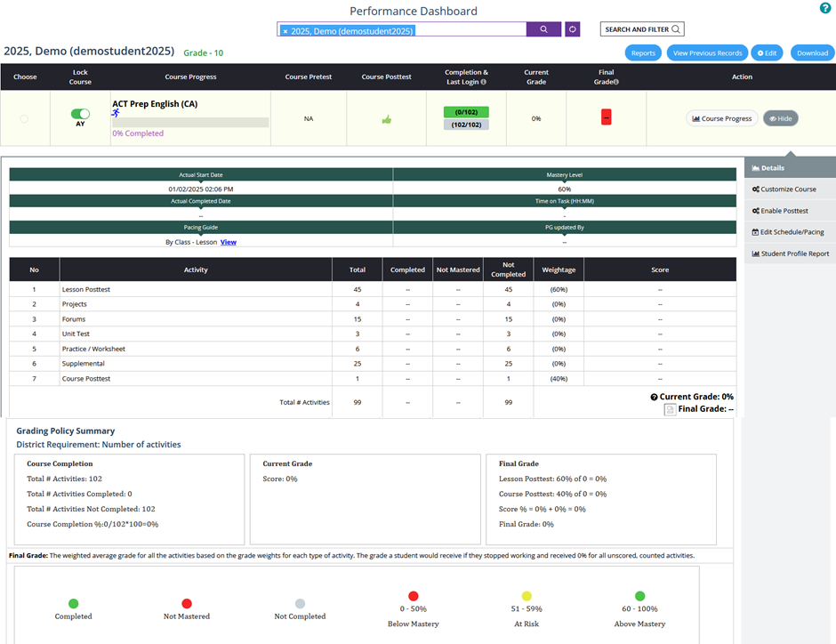Click the help question mark icon
Viewport: 836px width, 644px height.
point(824,8)
